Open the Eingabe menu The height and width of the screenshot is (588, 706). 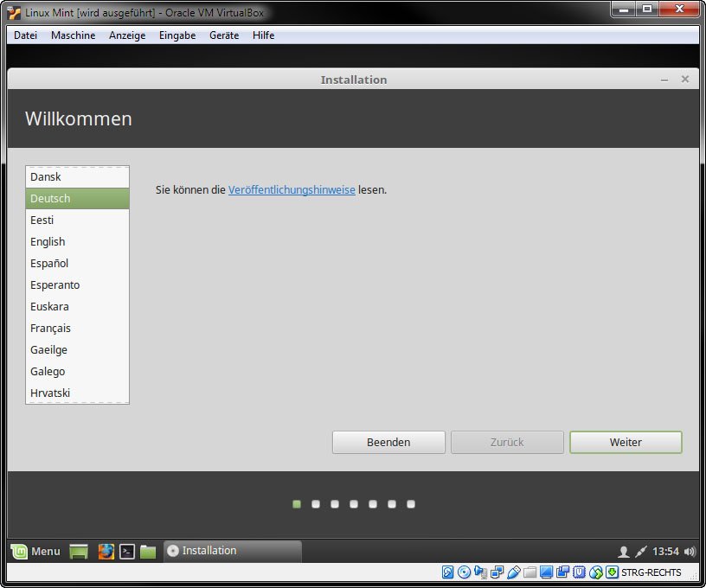177,35
